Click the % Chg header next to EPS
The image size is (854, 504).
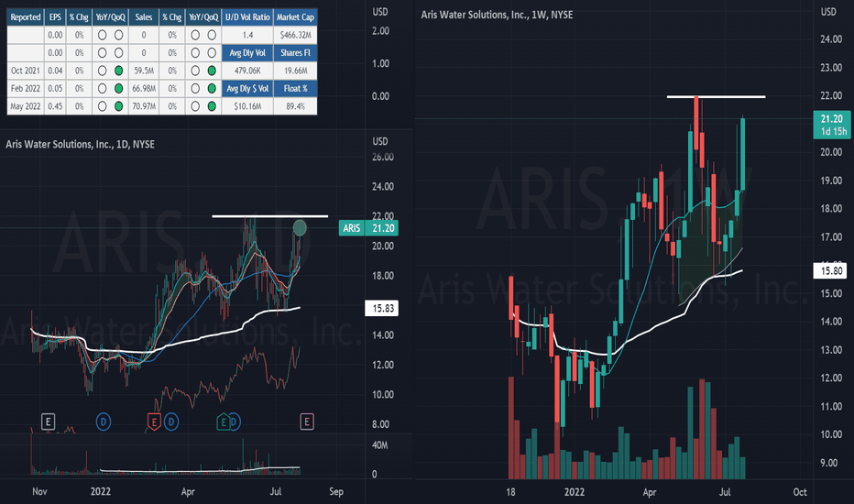(79, 17)
